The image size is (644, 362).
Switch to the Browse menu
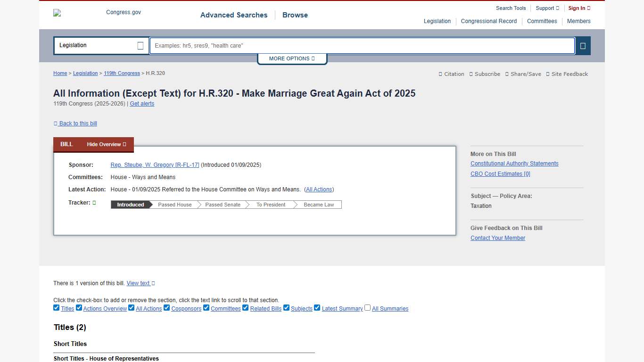pos(295,15)
